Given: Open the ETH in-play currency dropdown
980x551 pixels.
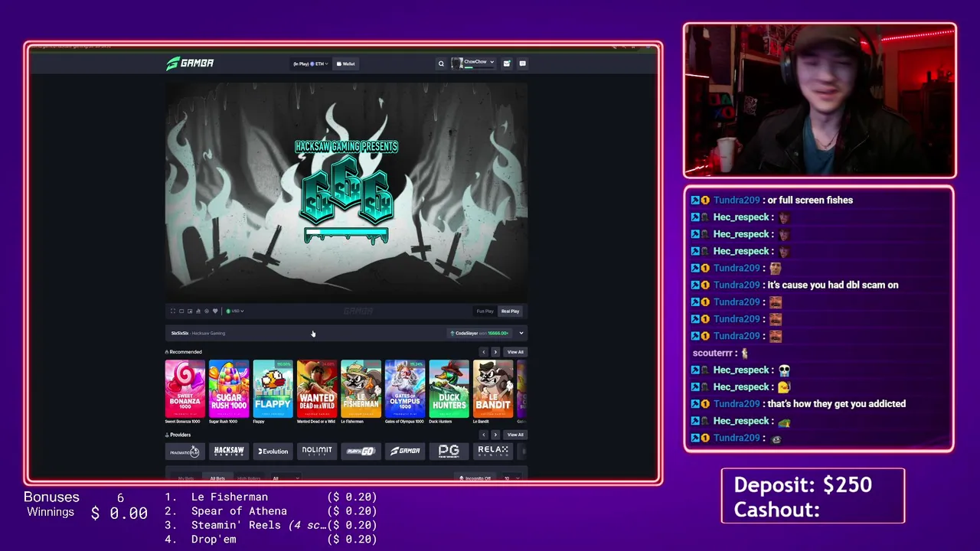Looking at the screenshot, I should point(310,64).
